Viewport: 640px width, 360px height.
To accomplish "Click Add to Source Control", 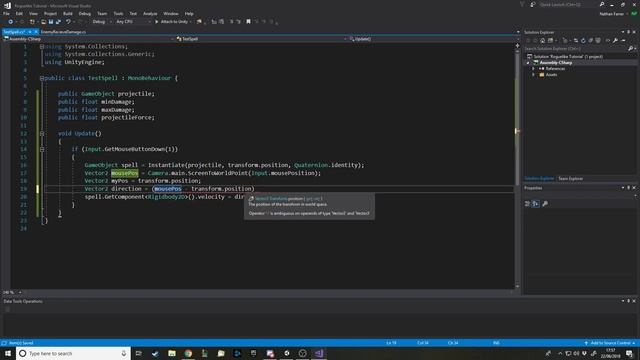I will coord(611,343).
